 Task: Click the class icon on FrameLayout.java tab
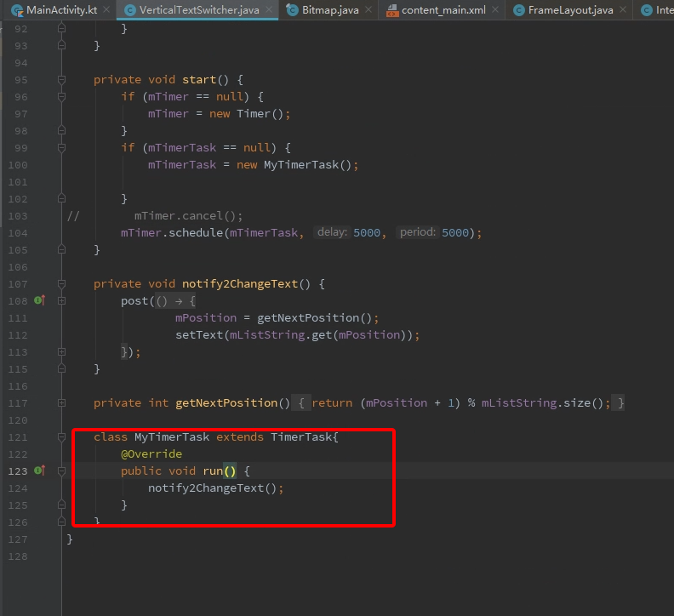coord(519,10)
